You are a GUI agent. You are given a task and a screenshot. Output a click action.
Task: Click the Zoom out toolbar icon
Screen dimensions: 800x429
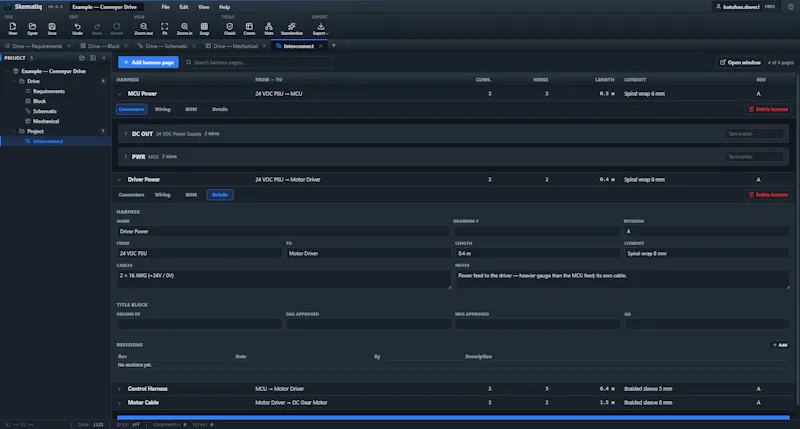coord(143,29)
